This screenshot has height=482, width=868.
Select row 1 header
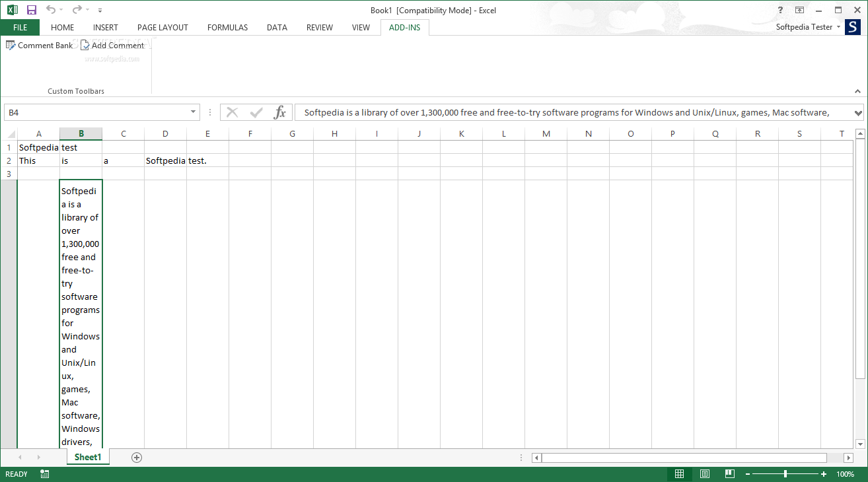(9, 147)
